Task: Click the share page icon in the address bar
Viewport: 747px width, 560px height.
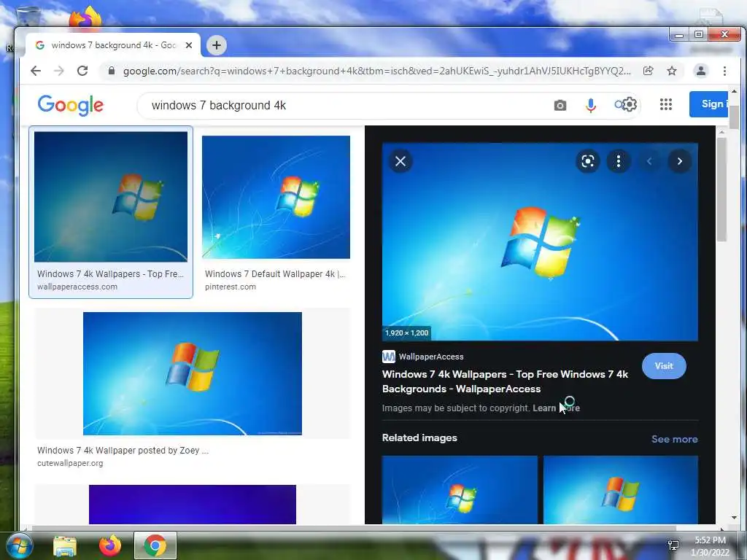Action: click(648, 71)
